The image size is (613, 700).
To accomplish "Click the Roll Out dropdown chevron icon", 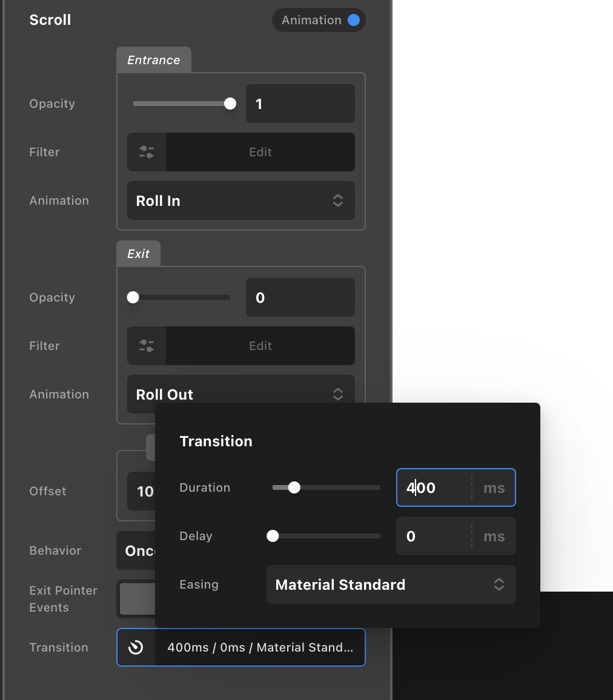I will click(x=338, y=394).
